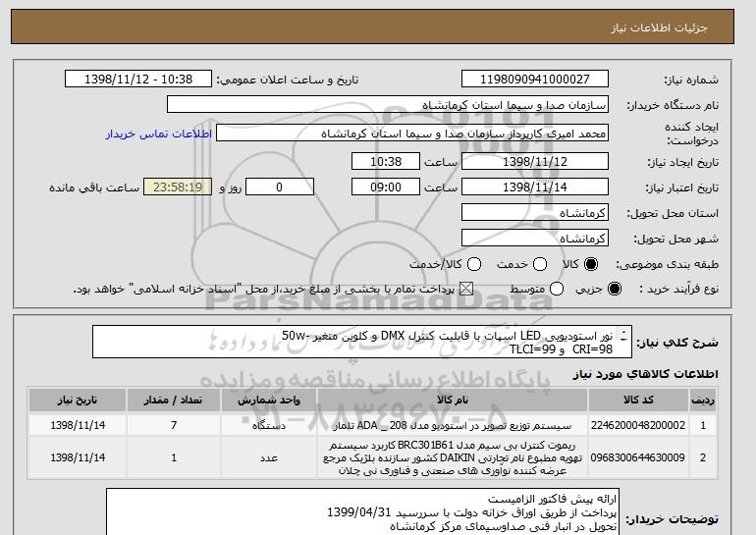Screen dimensions: 756x535
Task: Click the need date of row 2
Action: tap(78, 457)
